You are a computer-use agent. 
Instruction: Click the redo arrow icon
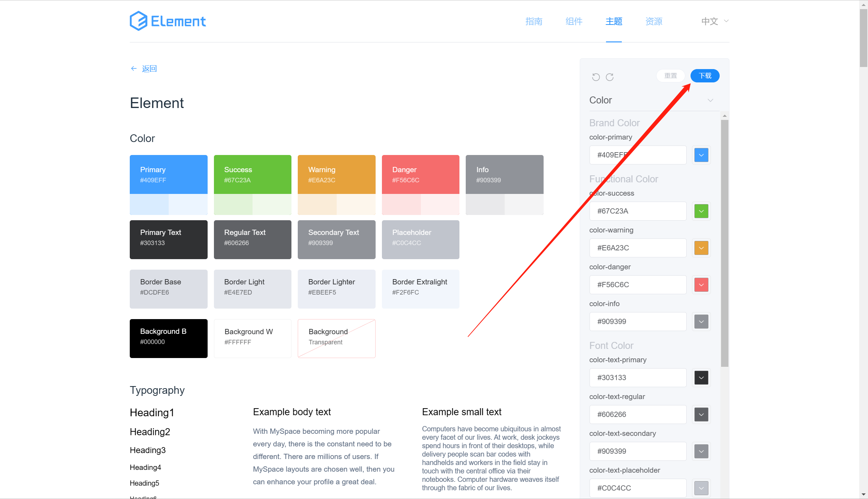point(610,77)
